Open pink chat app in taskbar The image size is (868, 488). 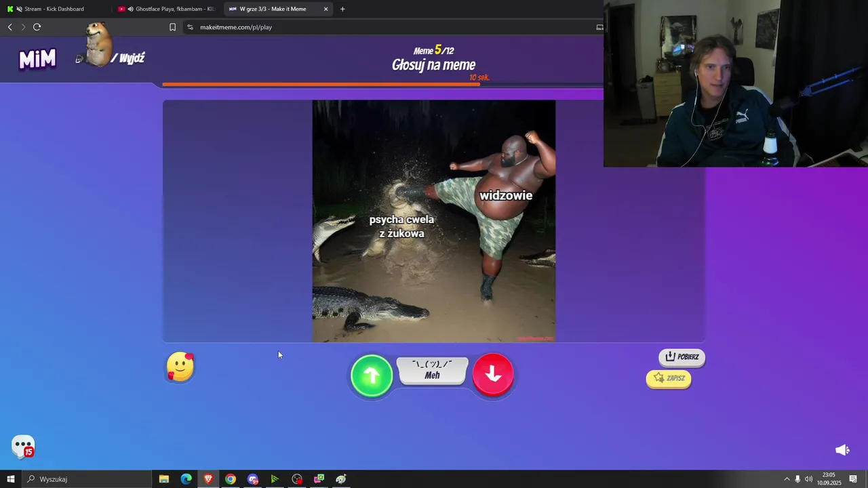pyautogui.click(x=319, y=479)
